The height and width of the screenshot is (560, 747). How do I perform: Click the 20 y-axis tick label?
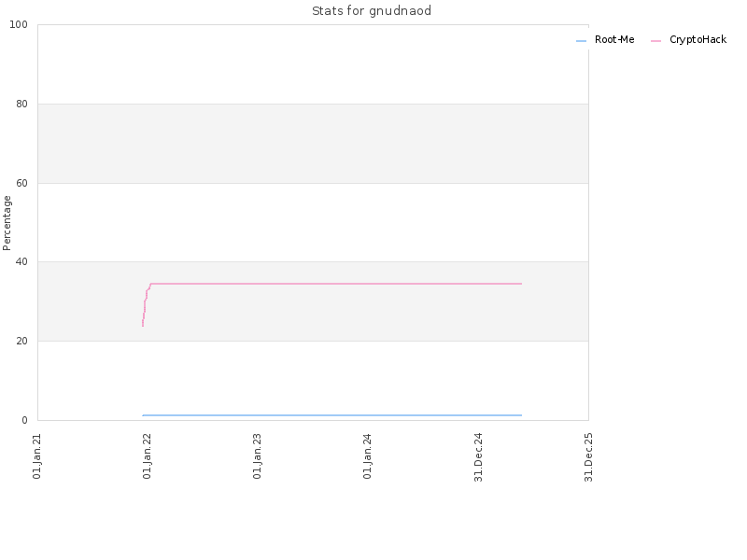point(21,341)
